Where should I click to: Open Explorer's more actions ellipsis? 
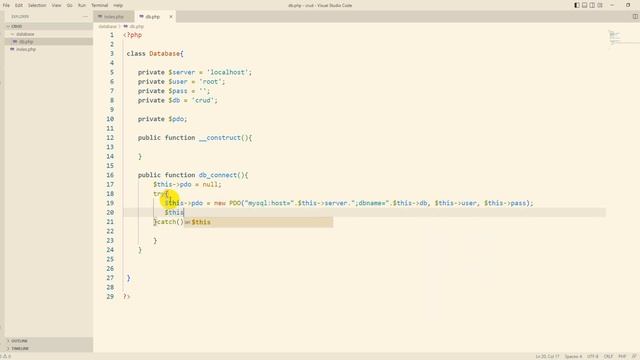[x=85, y=16]
